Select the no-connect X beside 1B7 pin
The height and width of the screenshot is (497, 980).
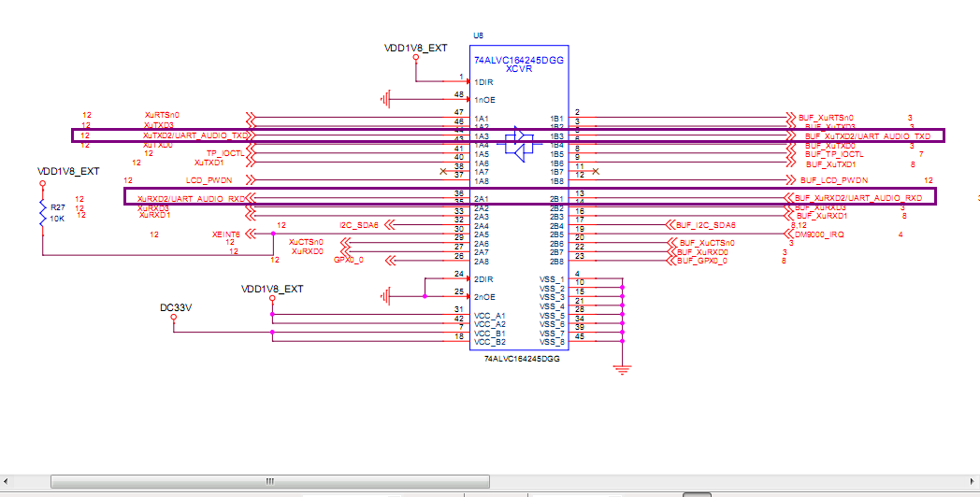coord(596,170)
